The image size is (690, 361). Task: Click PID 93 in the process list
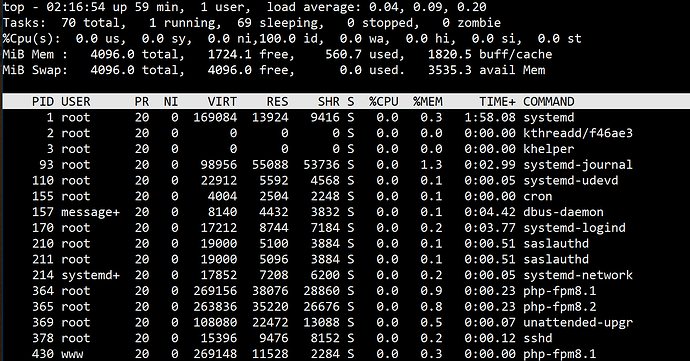click(46, 165)
